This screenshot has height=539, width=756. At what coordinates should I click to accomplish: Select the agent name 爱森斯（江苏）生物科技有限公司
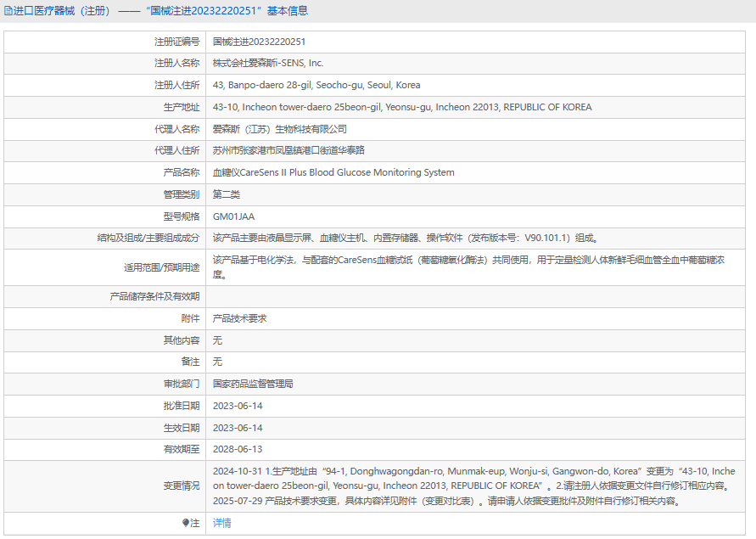coord(280,129)
